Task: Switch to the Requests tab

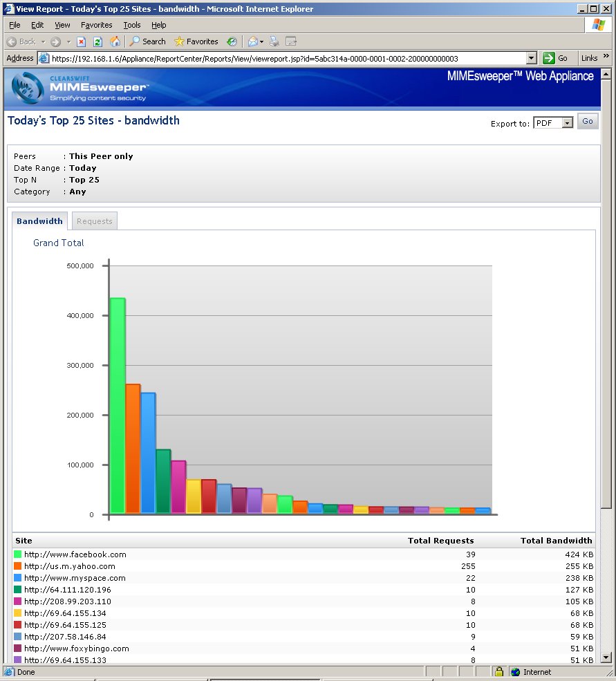Action: [x=94, y=221]
